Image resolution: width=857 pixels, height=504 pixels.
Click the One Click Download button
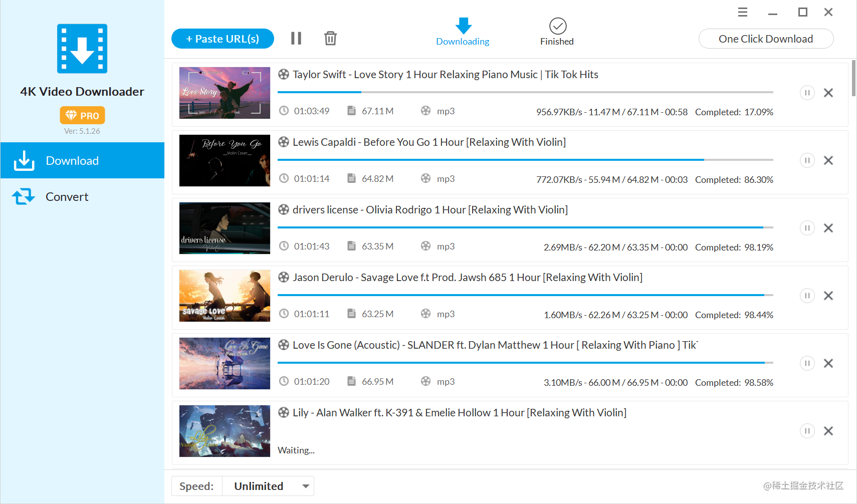point(766,39)
